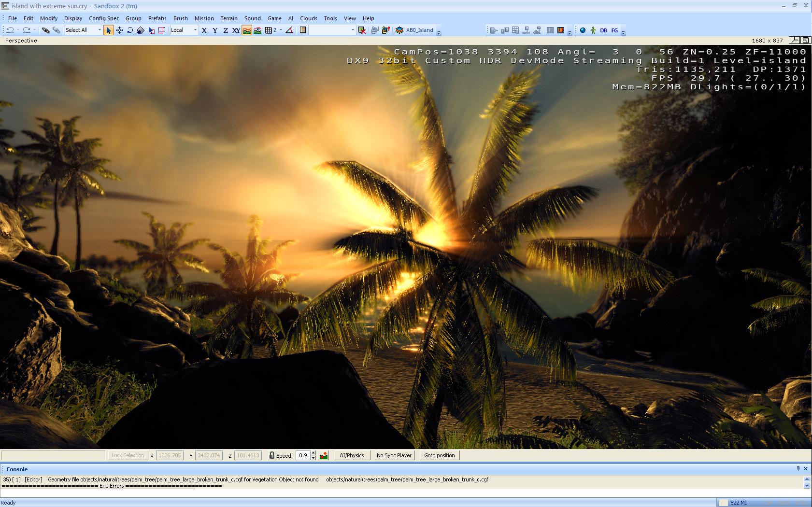812x507 pixels.
Task: Click the terrain collision icon after Speed
Action: click(324, 455)
